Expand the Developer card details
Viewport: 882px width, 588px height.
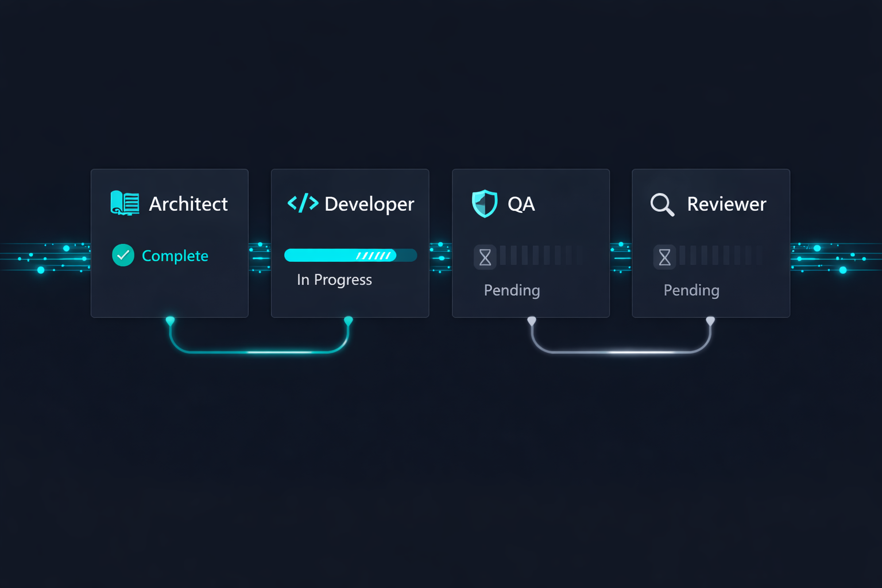[350, 243]
